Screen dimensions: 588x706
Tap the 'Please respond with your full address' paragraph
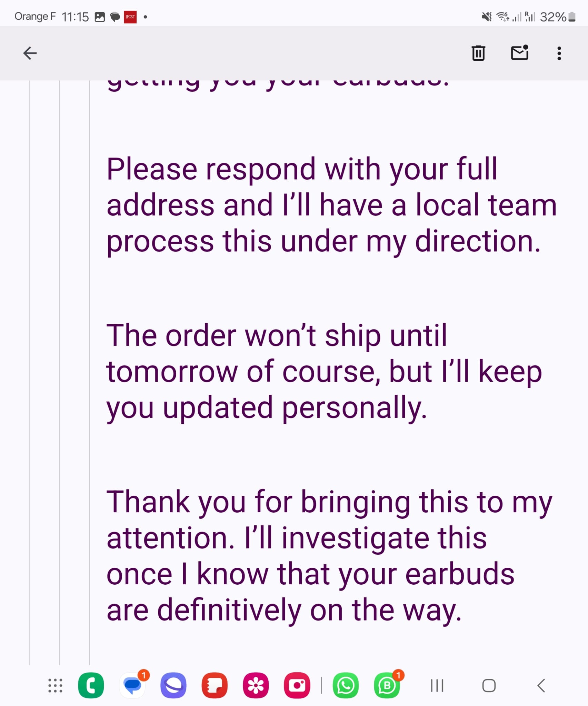[x=331, y=205]
